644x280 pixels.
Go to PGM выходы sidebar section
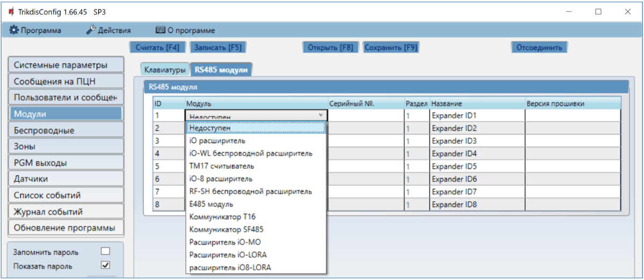point(65,163)
